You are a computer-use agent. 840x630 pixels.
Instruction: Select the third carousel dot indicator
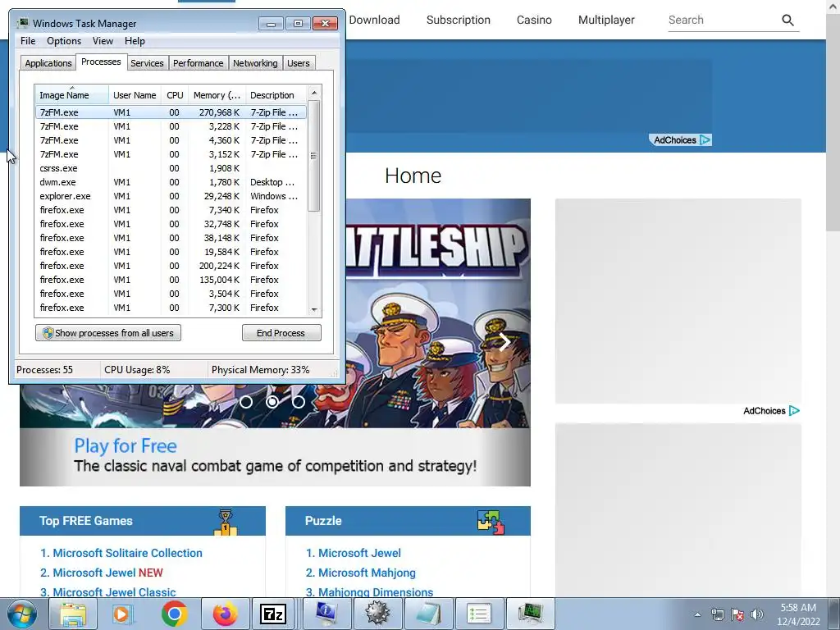point(299,402)
